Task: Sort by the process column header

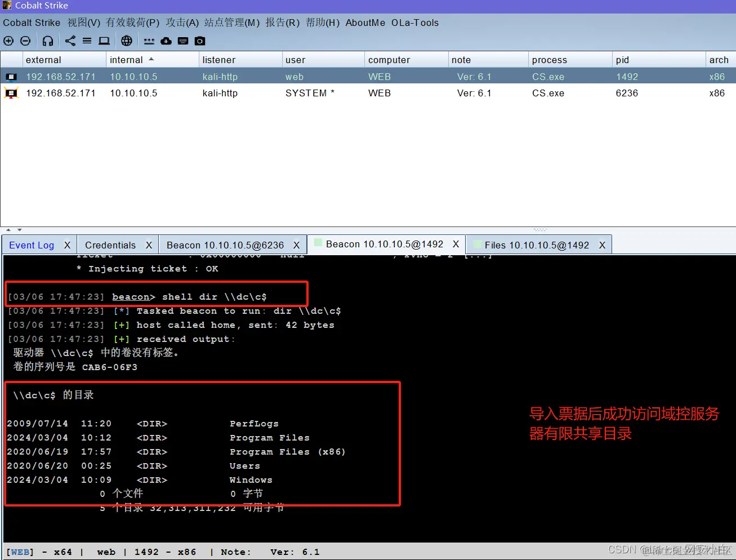Action: (x=571, y=60)
